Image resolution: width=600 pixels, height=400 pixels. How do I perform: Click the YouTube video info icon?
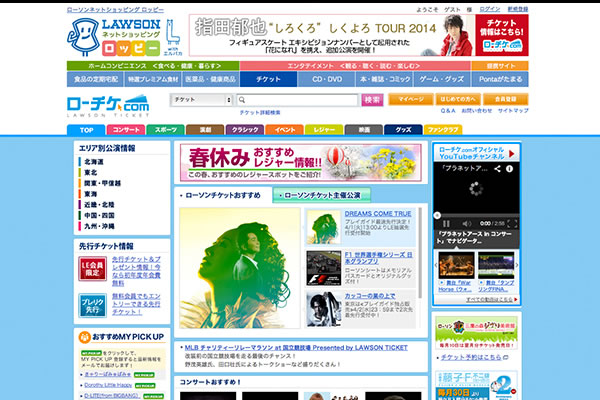509,168
